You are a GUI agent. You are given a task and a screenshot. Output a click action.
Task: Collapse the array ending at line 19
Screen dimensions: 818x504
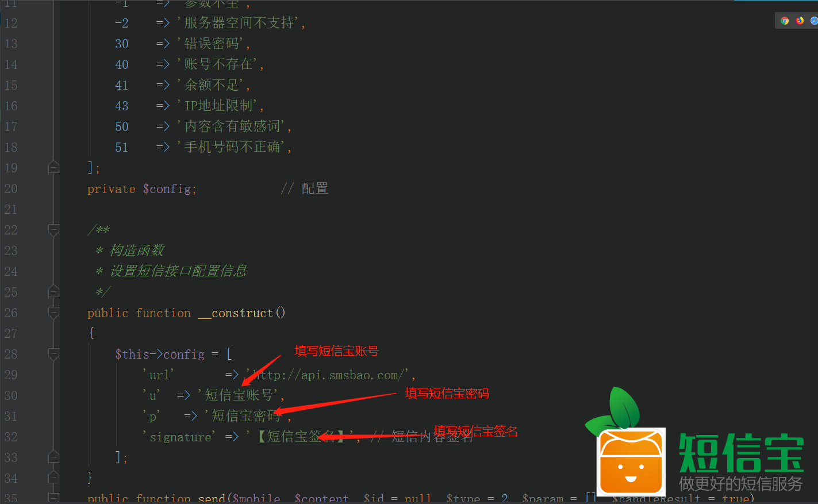[x=53, y=167]
